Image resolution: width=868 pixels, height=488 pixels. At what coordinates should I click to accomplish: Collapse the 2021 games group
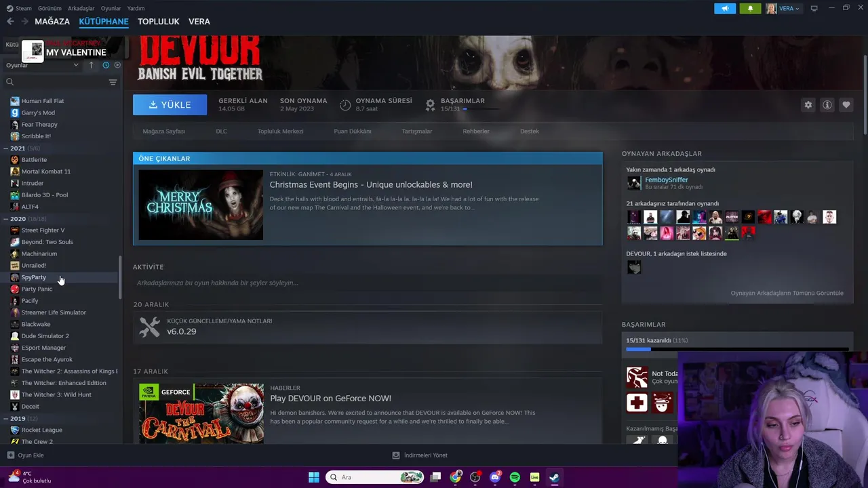5,148
